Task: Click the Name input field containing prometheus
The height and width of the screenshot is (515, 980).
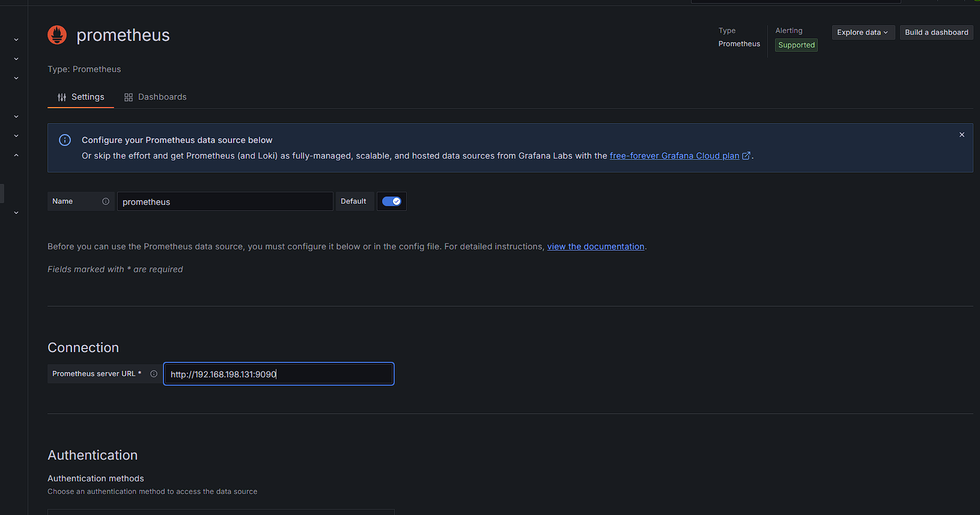Action: click(x=225, y=201)
